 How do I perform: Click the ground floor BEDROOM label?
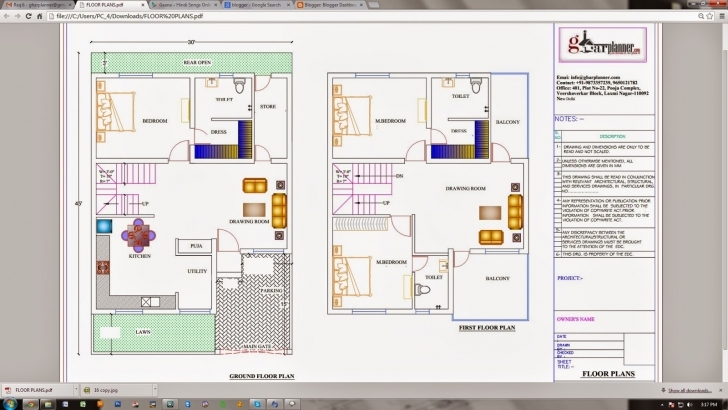[155, 121]
